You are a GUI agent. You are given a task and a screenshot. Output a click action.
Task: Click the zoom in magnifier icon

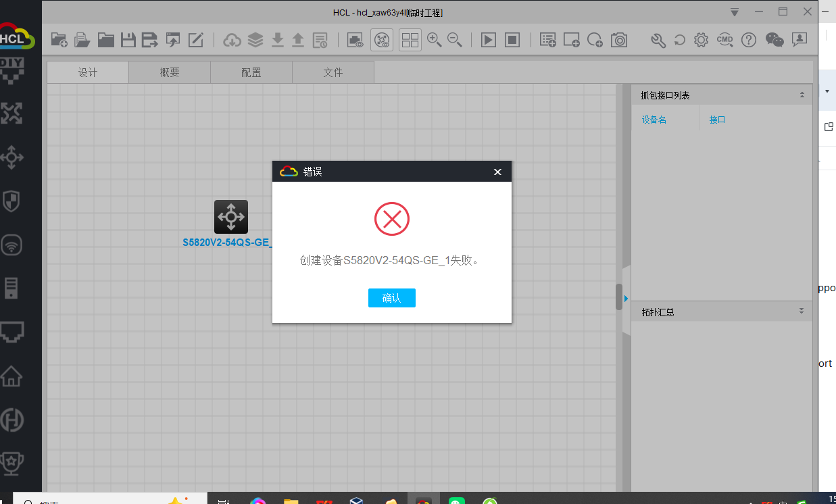[434, 40]
